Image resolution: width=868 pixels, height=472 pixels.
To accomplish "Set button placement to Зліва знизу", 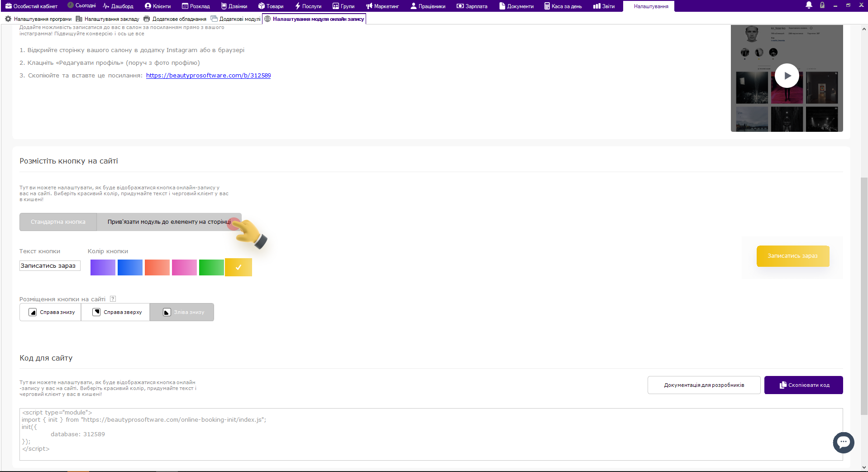I will 182,312.
